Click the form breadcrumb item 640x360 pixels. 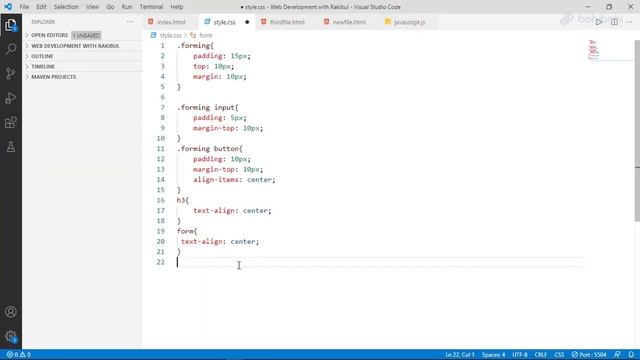205,36
